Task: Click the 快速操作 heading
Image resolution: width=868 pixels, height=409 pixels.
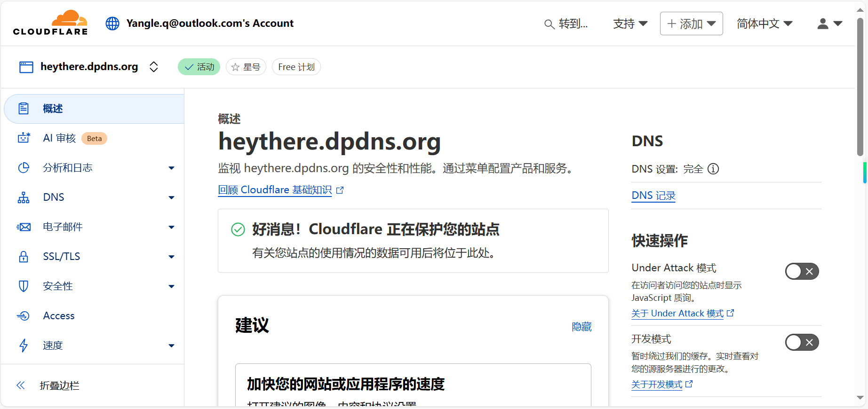Action: coord(660,241)
